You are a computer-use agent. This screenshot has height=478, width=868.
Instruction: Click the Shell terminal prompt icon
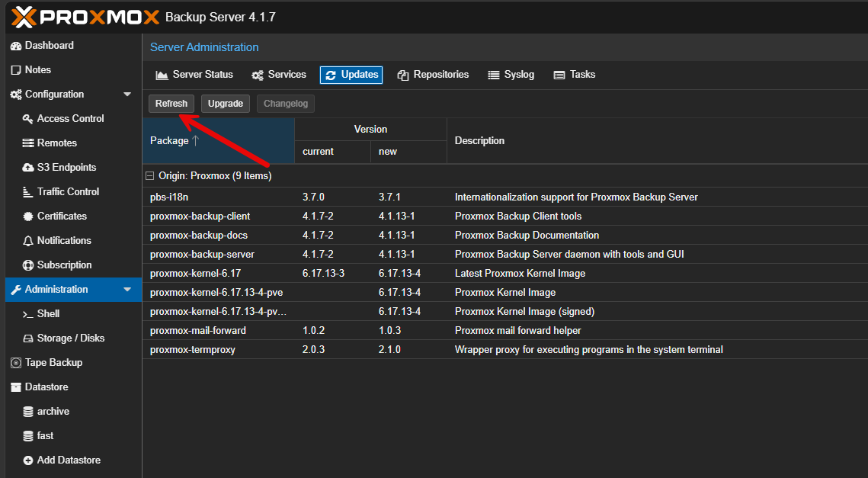pos(27,314)
